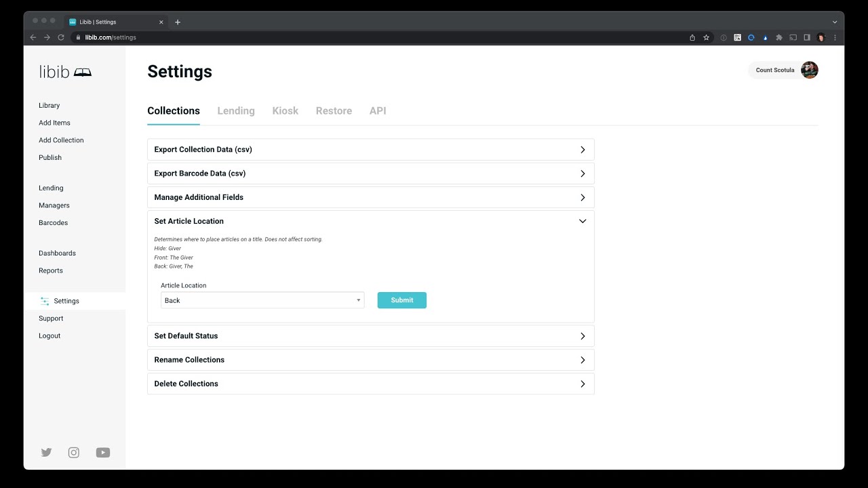Click the tab search chevron in Chrome

pyautogui.click(x=835, y=22)
